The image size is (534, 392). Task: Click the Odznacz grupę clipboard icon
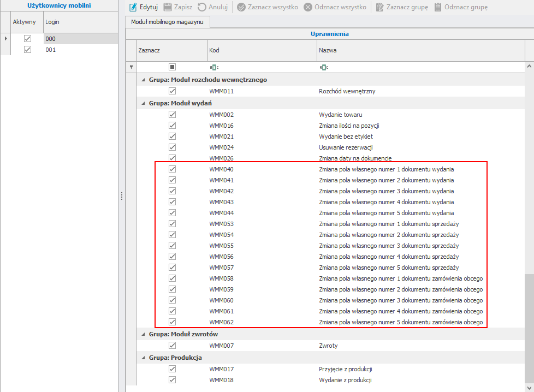pyautogui.click(x=438, y=8)
